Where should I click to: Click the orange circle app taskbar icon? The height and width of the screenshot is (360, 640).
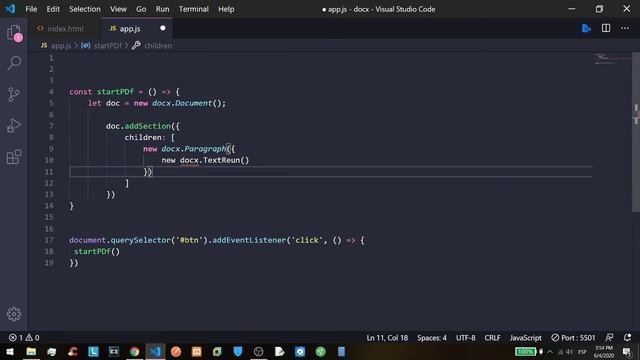tap(176, 351)
